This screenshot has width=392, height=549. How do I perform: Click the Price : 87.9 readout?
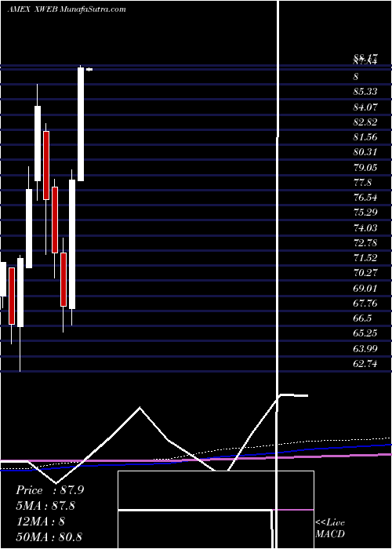coord(50,490)
